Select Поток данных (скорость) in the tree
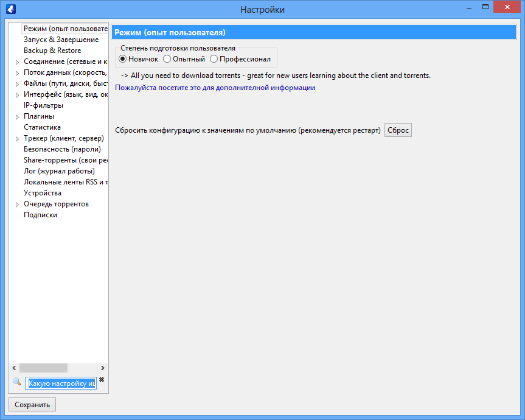Screen dimensions: 525x420 pyautogui.click(x=65, y=72)
